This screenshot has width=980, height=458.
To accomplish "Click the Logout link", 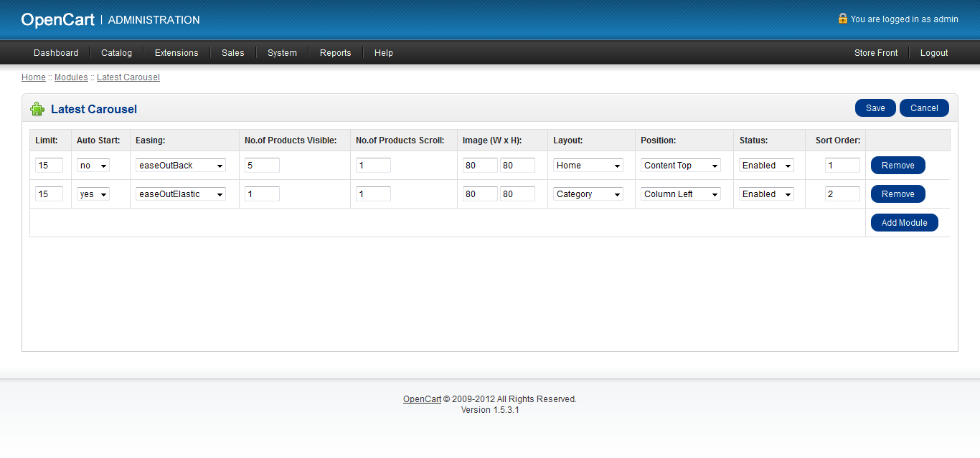I will pyautogui.click(x=934, y=53).
